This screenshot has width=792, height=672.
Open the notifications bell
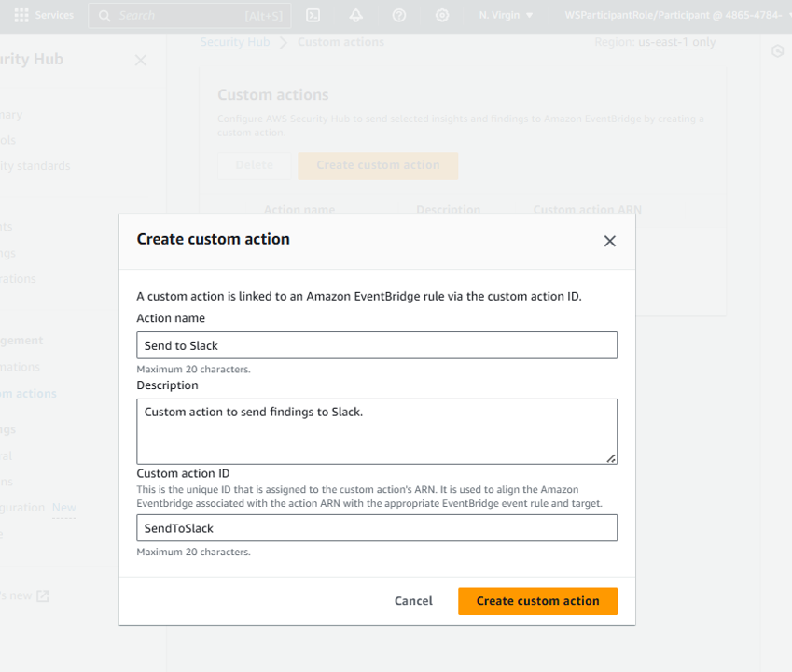coord(356,15)
